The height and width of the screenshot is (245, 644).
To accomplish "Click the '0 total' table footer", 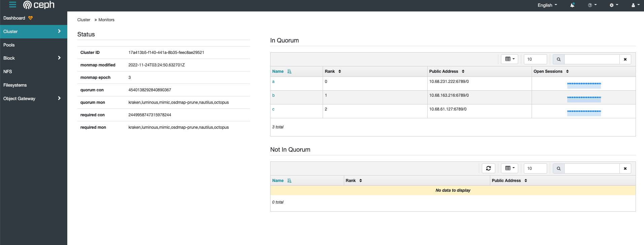I will pos(278,202).
